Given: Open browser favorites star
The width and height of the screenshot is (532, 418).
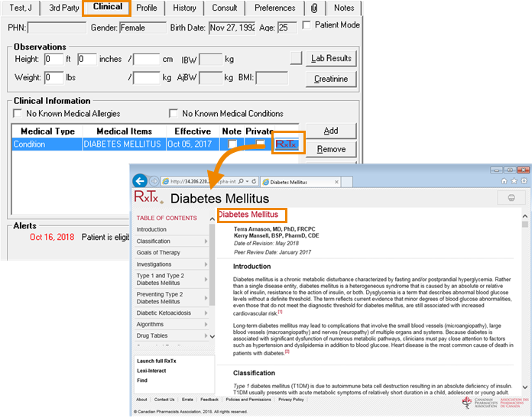Looking at the screenshot, I should point(514,181).
